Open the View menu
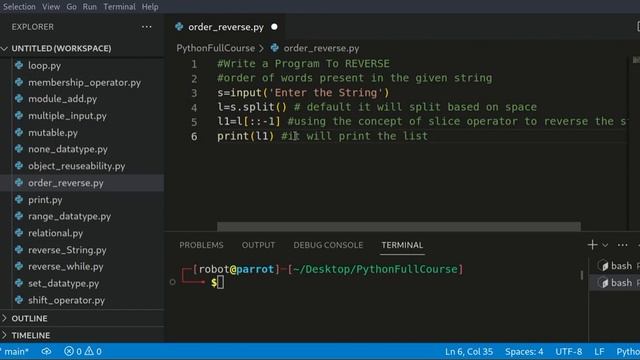The width and height of the screenshot is (640, 360). point(51,7)
